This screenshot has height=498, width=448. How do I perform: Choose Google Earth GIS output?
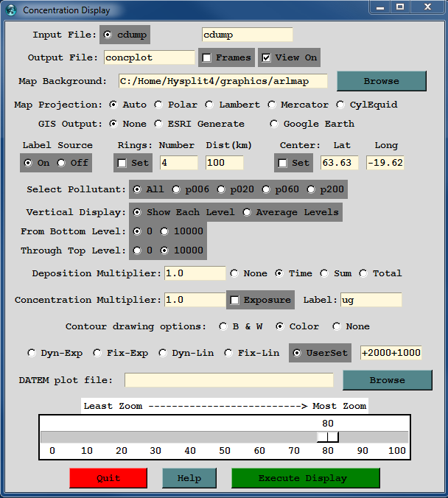[275, 124]
